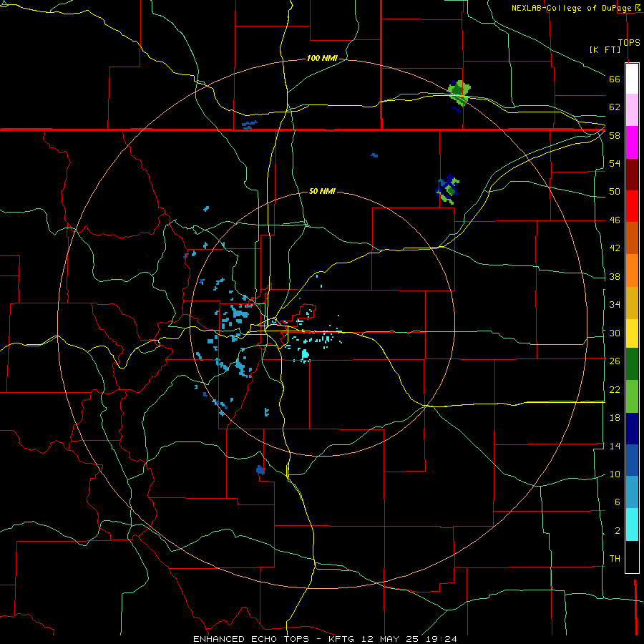Click the 6 legend value

[x=617, y=502]
